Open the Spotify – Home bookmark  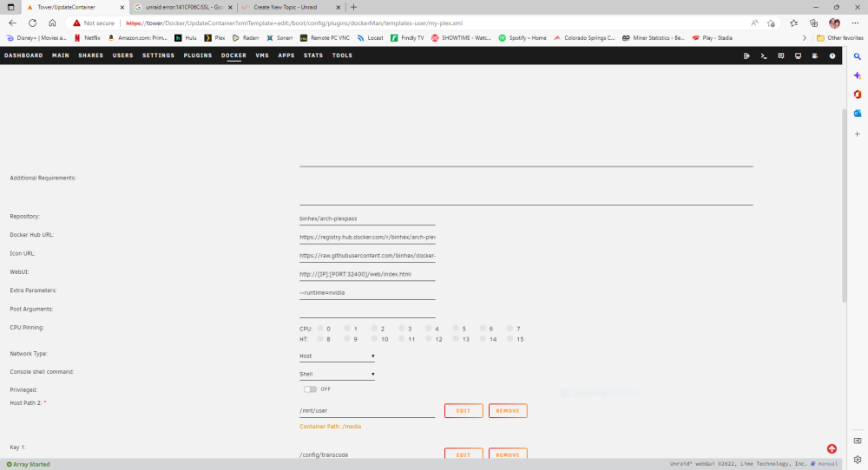[x=523, y=38]
